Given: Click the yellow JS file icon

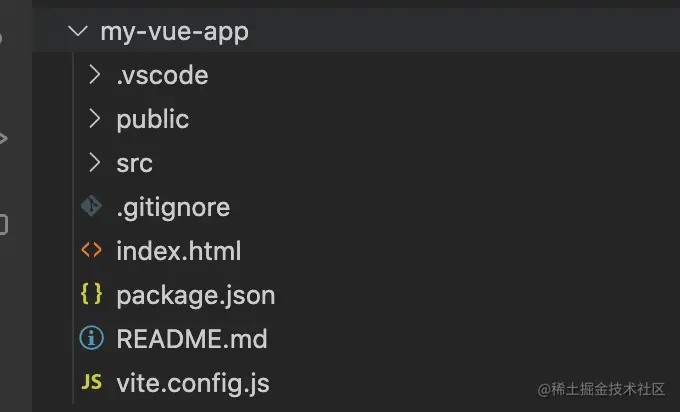Looking at the screenshot, I should tap(91, 383).
